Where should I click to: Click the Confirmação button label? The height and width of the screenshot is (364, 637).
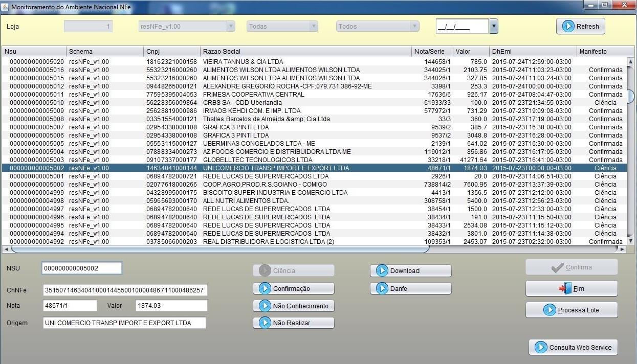pos(292,288)
